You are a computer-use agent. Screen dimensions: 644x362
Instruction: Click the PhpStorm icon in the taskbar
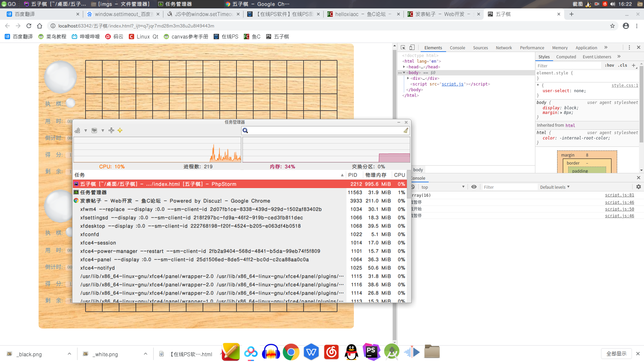click(371, 352)
